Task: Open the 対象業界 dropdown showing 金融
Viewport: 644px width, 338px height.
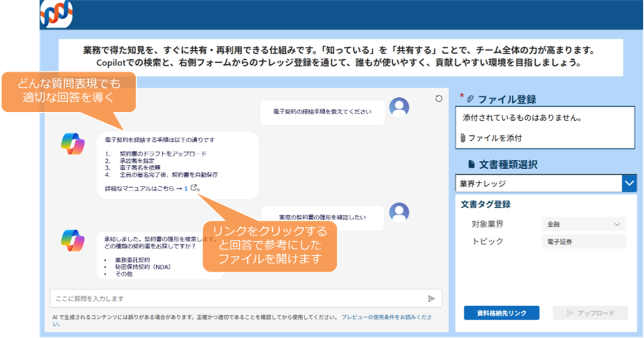Action: [583, 224]
